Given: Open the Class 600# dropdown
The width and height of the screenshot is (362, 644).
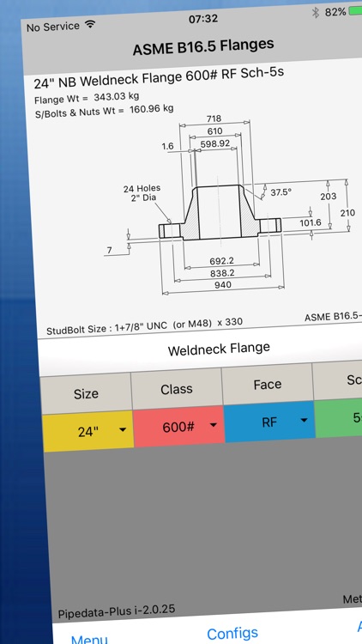Looking at the screenshot, I should (179, 427).
